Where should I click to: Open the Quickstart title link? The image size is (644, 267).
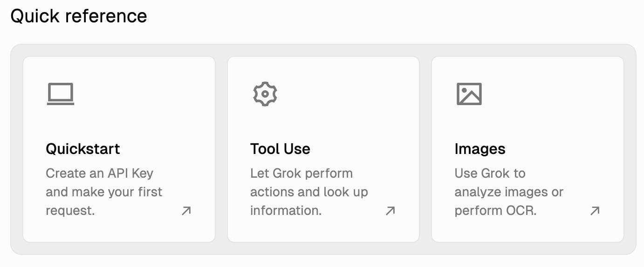tap(83, 149)
